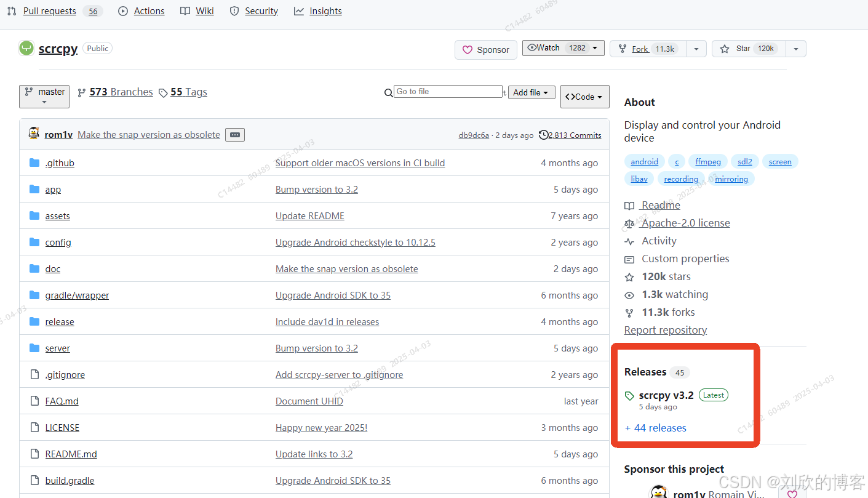Select the ffmpeg topic tag
Image resolution: width=868 pixels, height=498 pixels.
pyautogui.click(x=708, y=161)
